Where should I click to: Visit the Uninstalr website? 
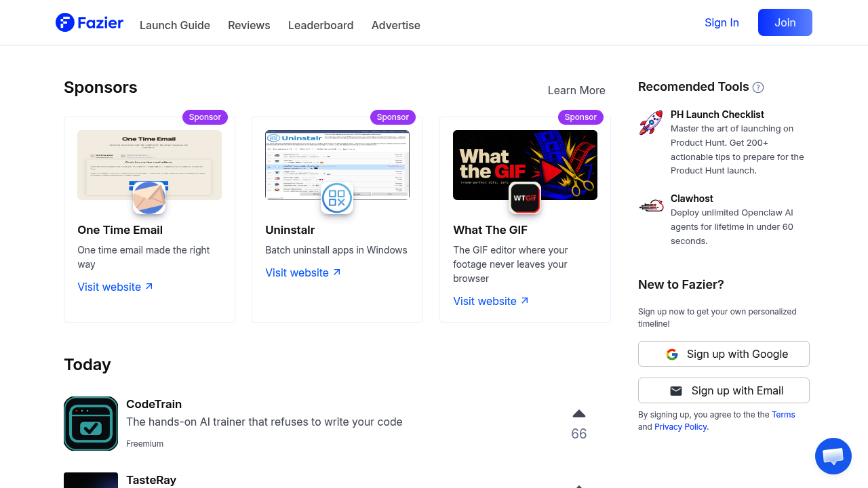pyautogui.click(x=303, y=272)
